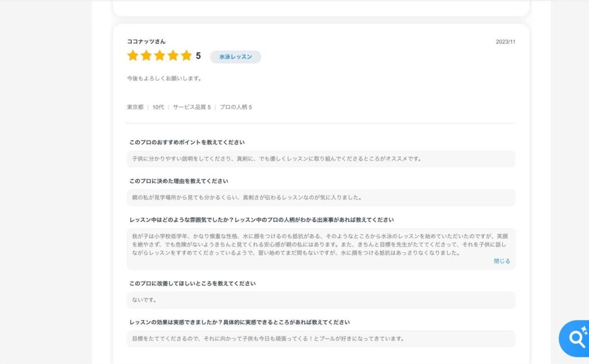The image size is (589, 364).
Task: Click the question heading このプロに改善してほしいところを教えてください
Action: [x=192, y=283]
